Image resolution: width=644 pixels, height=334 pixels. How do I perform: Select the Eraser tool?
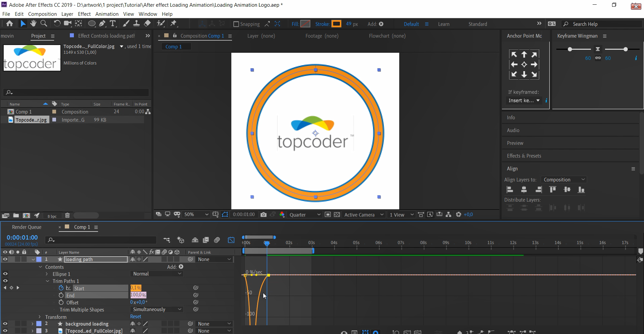coord(147,24)
